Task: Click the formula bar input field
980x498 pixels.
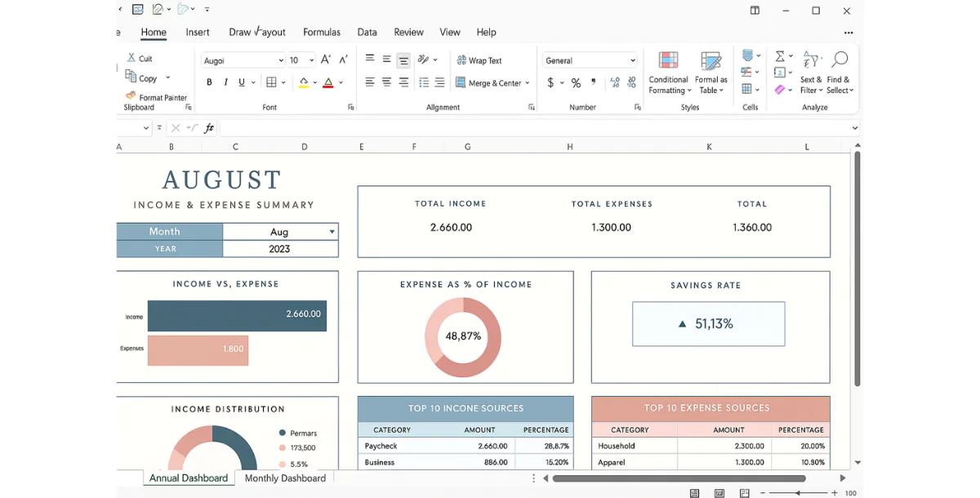Action: [x=531, y=128]
